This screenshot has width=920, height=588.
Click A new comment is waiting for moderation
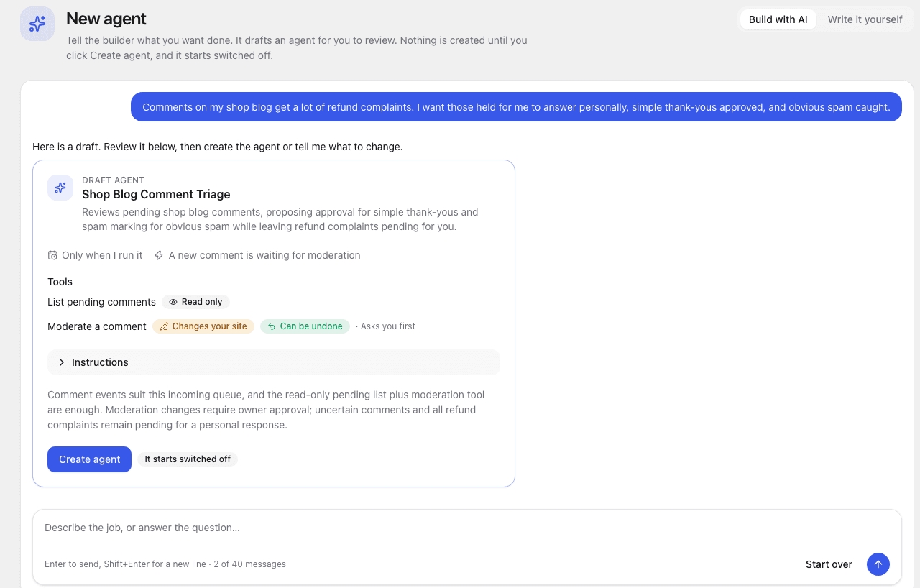[x=264, y=255]
